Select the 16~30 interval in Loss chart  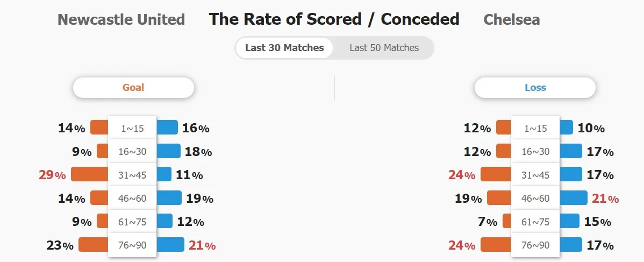(535, 151)
